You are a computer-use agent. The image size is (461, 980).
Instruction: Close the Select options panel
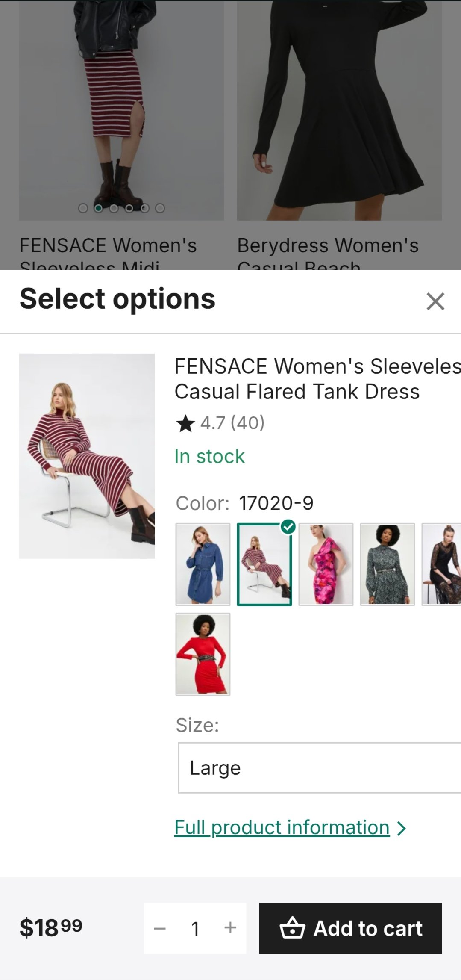coord(435,301)
